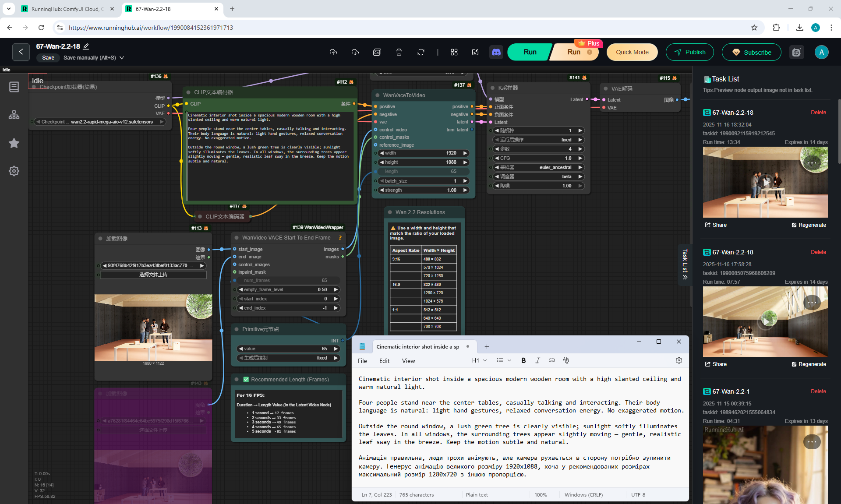Click the pencil icon to rename 67-Wan-2.2-18
Screen dimensions: 841x504
pyautogui.click(x=86, y=46)
